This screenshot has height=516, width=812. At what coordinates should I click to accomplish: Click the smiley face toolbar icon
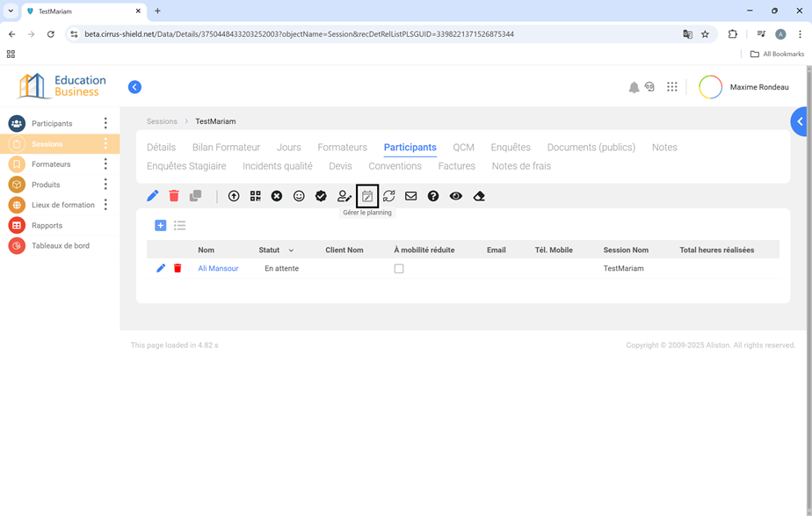299,196
